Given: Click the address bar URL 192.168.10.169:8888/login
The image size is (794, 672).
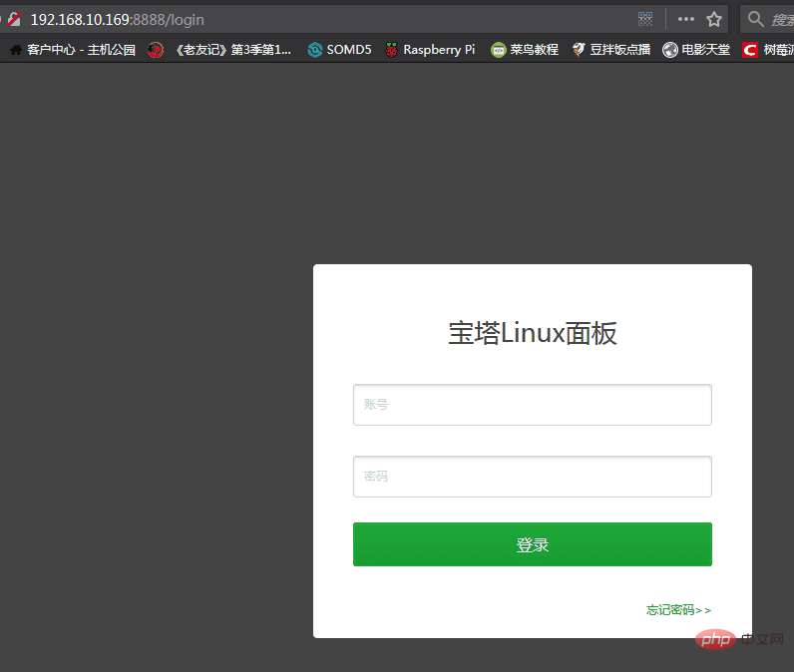Looking at the screenshot, I should point(118,20).
